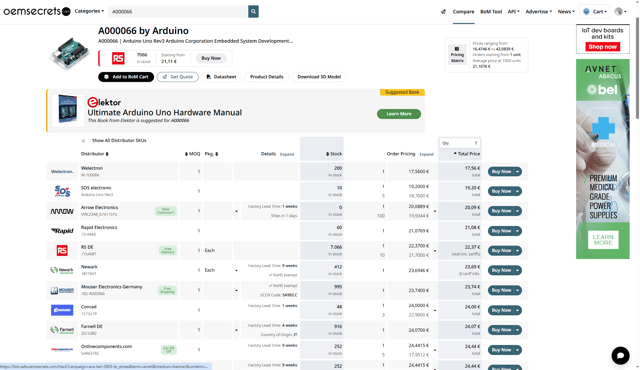
Task: Click the Add to BoM Cart button
Action: point(126,77)
